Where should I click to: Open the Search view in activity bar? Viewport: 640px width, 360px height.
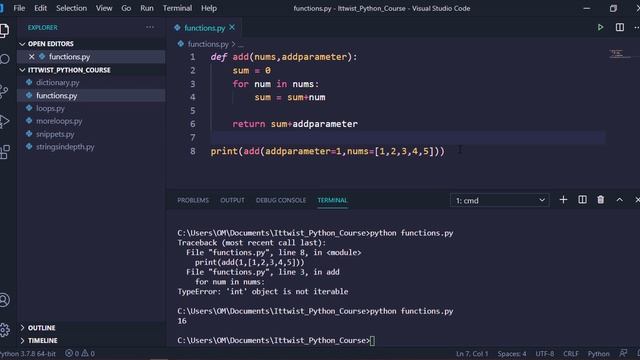[x=4, y=60]
